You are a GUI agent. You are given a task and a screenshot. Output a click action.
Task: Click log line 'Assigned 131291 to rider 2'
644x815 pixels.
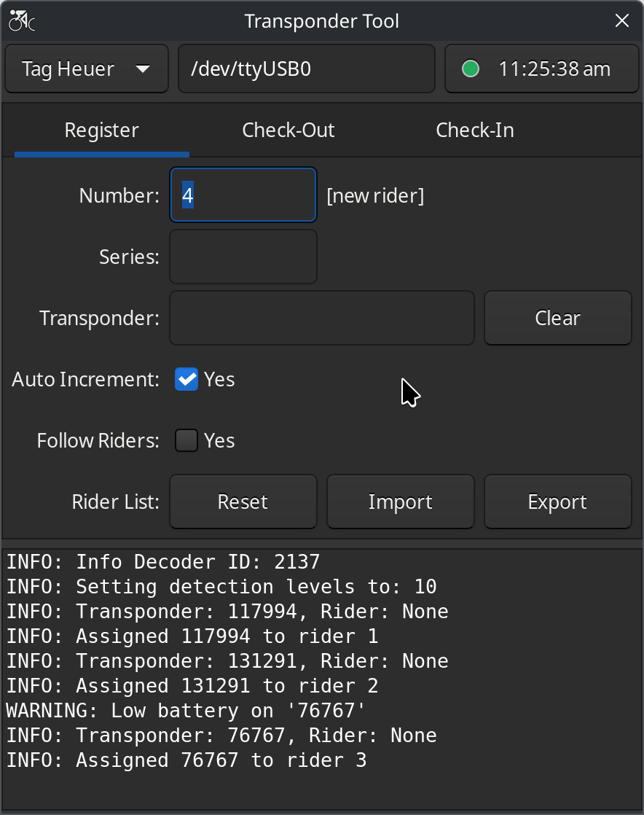(192, 686)
